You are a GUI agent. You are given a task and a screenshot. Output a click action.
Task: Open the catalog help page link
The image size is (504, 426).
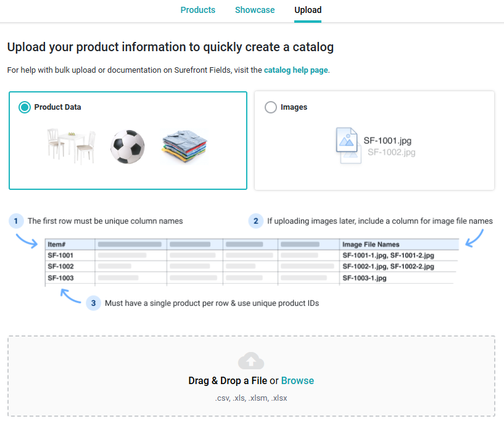(x=295, y=70)
